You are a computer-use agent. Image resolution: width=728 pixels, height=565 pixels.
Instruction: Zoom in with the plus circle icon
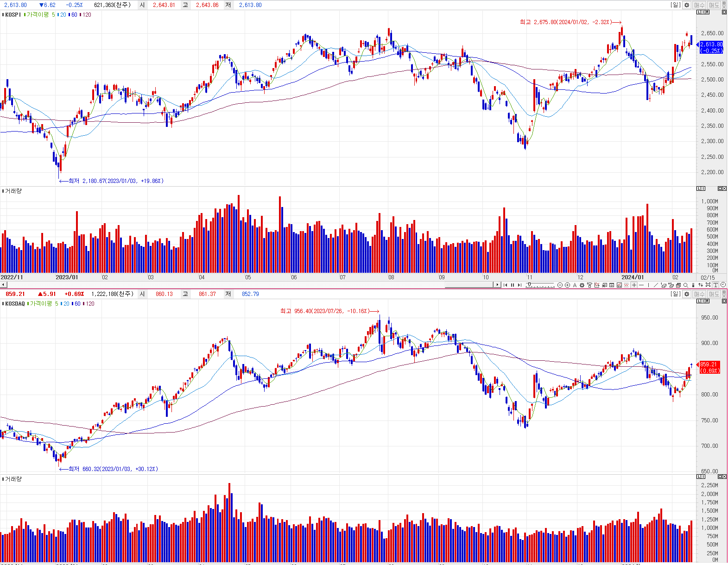tap(568, 285)
